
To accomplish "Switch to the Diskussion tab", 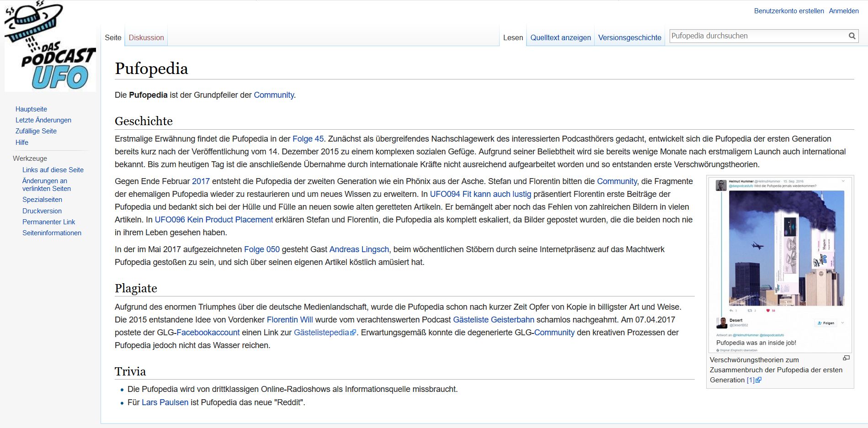I will [x=146, y=37].
